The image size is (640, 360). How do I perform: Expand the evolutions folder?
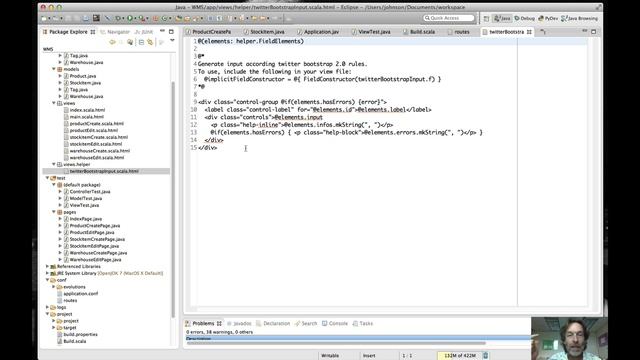pos(53,287)
